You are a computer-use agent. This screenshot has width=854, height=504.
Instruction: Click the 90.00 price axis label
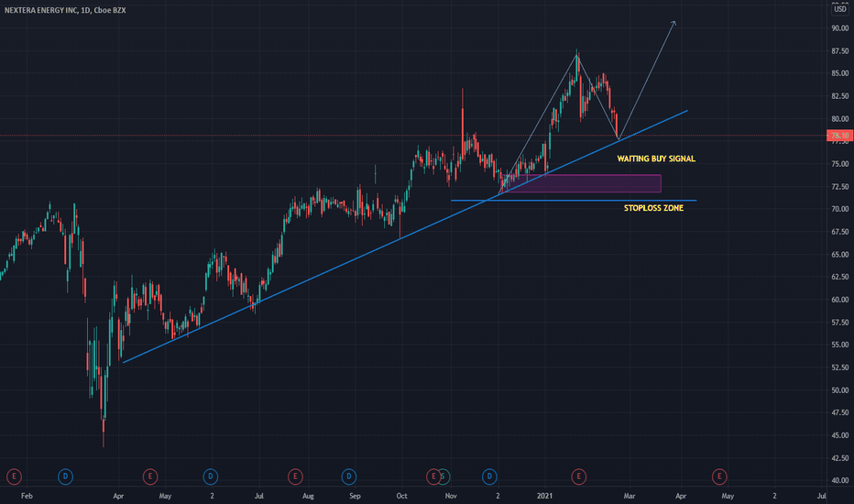click(840, 28)
